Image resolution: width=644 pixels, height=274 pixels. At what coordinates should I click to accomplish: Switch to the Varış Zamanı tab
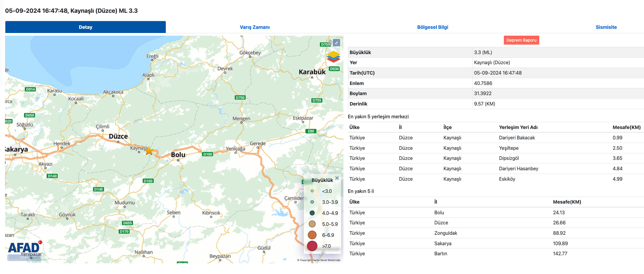(x=255, y=27)
